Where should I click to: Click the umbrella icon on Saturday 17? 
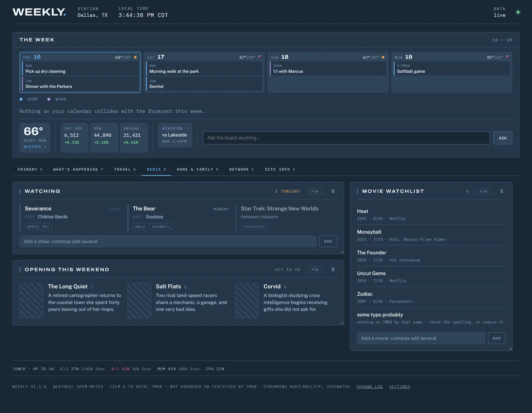(x=259, y=57)
